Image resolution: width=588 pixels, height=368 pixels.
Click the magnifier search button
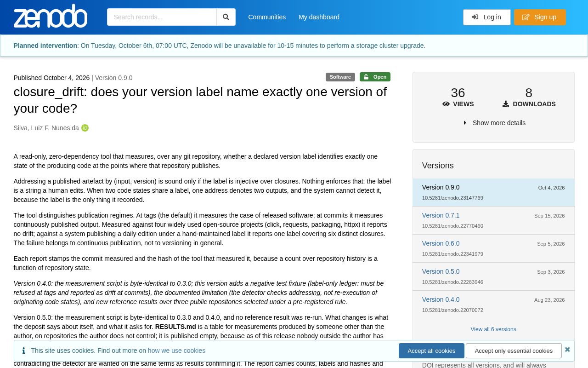(226, 17)
